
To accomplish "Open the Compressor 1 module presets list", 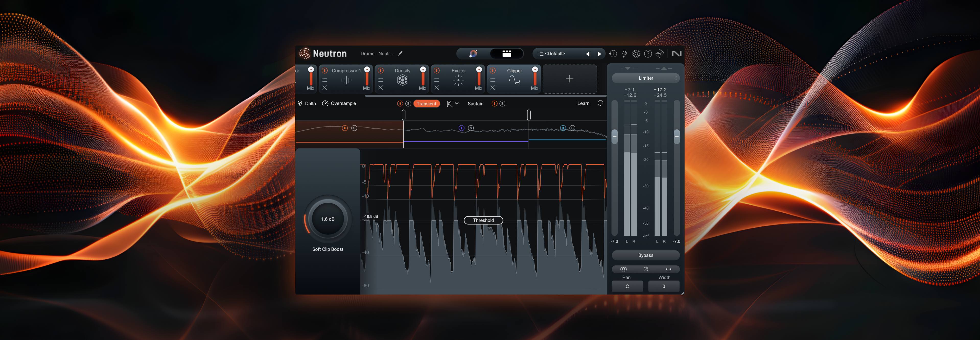I will point(324,80).
